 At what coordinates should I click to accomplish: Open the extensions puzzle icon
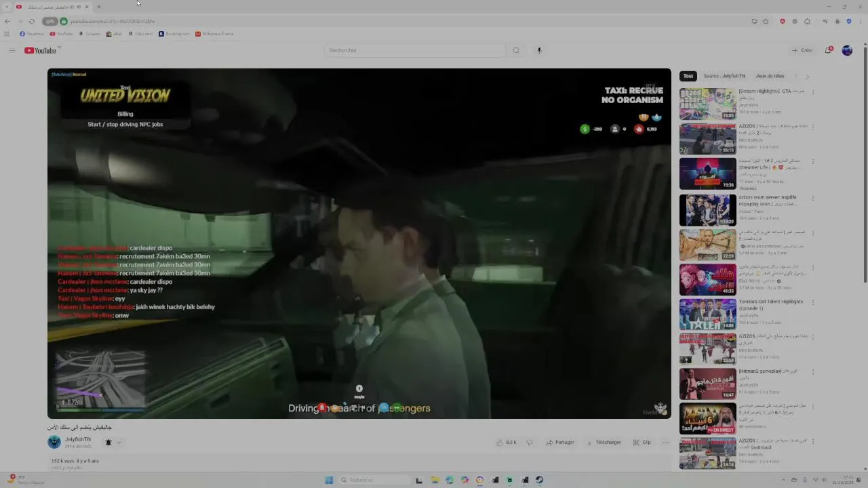click(807, 21)
